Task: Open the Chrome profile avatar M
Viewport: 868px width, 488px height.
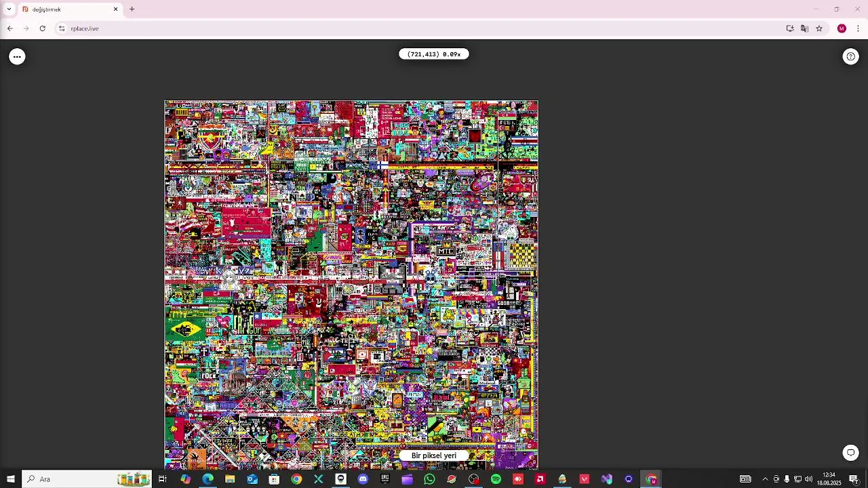Action: click(842, 28)
